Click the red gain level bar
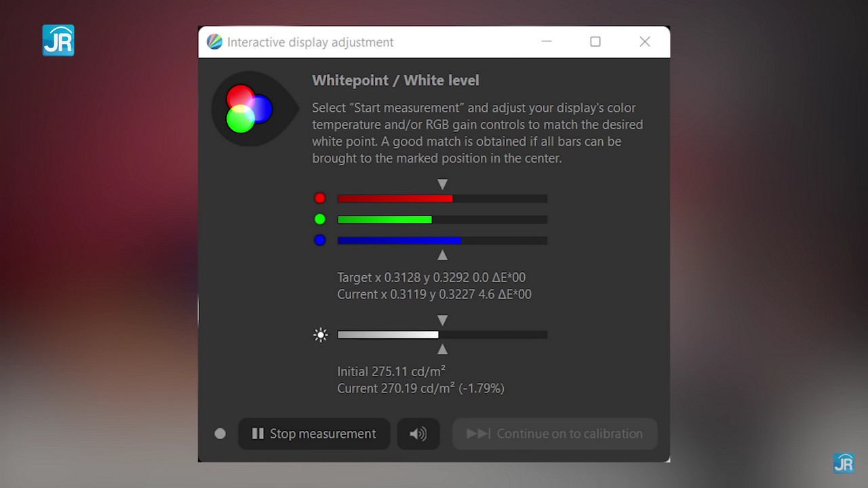This screenshot has height=488, width=868. tap(442, 199)
